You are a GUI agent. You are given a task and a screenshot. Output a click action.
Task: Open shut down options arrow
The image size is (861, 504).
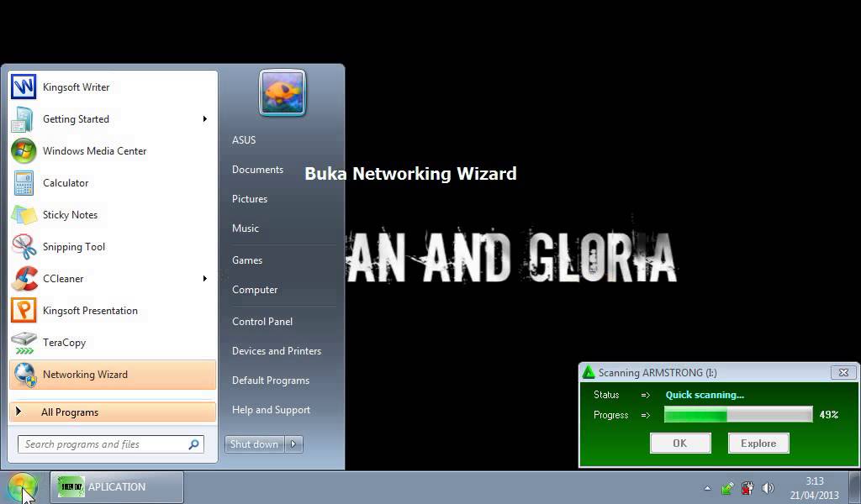coord(293,444)
